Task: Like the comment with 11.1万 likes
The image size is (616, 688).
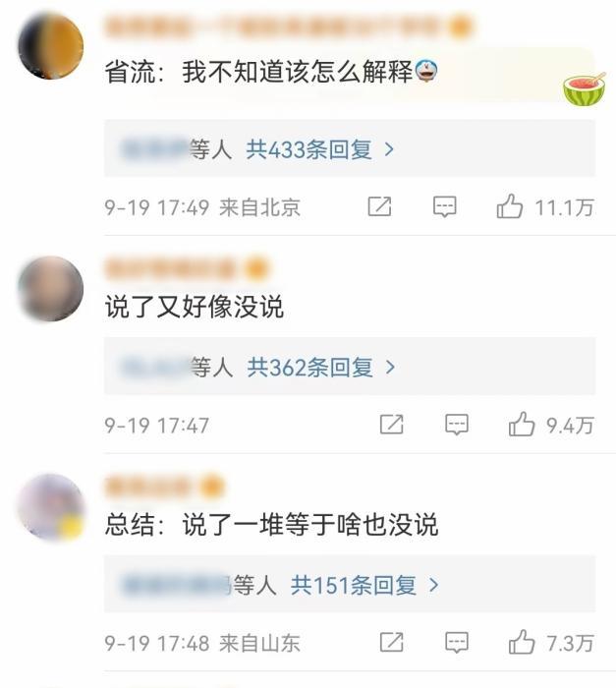Action: click(509, 206)
